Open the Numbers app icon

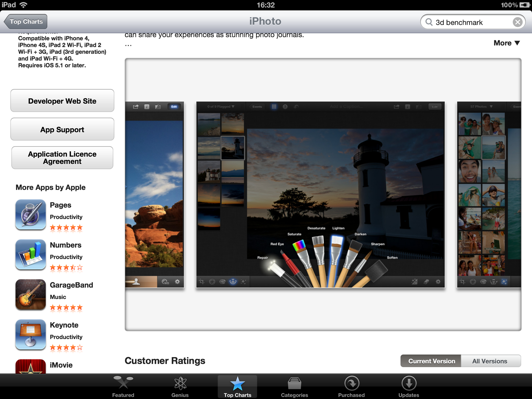click(x=30, y=255)
